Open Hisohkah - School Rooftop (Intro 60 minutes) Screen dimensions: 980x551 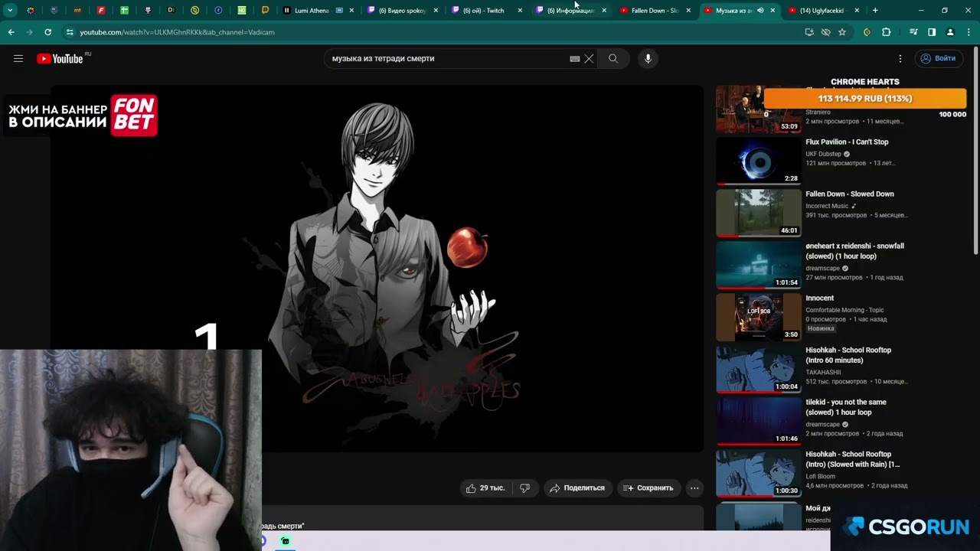(x=848, y=355)
